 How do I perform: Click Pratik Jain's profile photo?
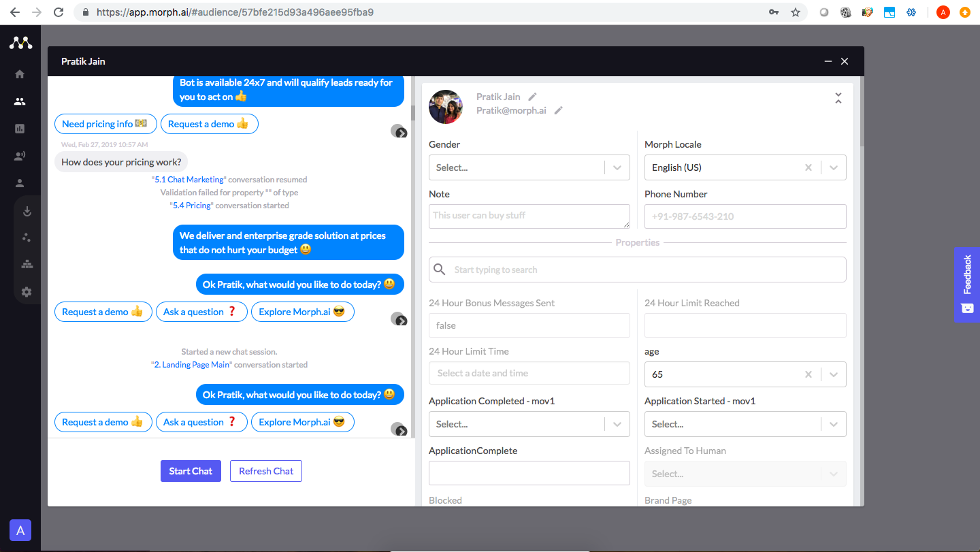446,107
